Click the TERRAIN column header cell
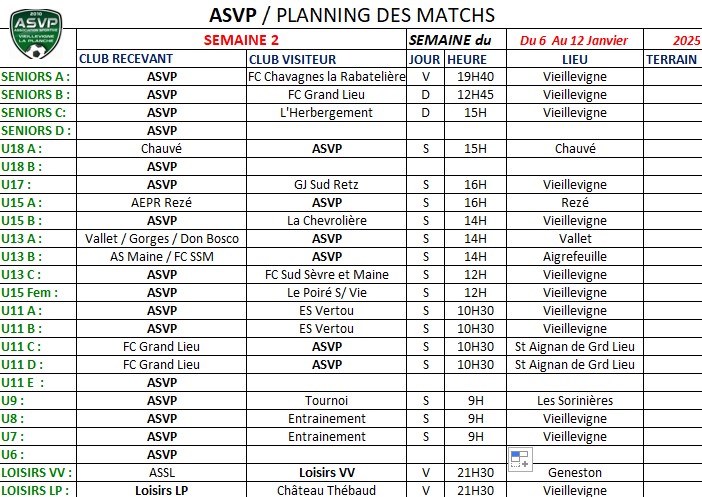 [x=672, y=59]
